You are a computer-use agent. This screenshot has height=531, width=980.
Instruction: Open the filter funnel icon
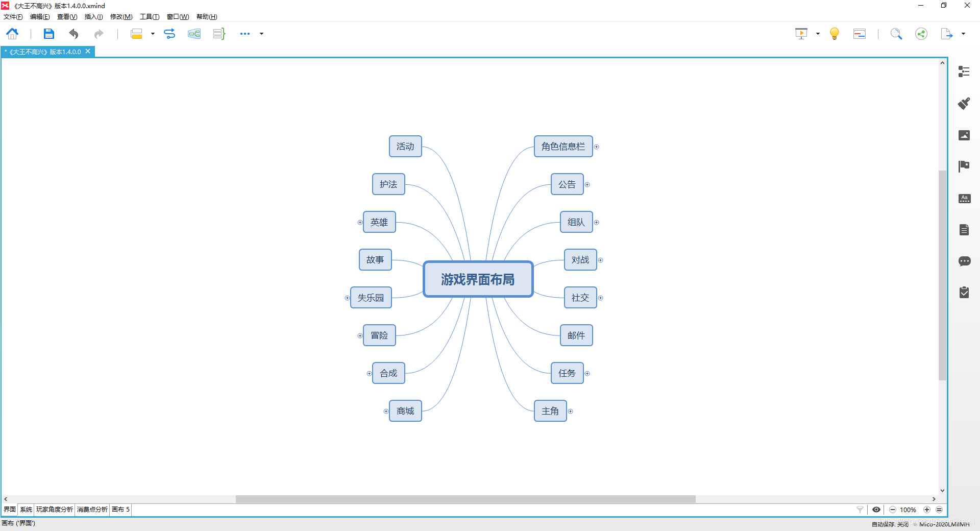(860, 510)
